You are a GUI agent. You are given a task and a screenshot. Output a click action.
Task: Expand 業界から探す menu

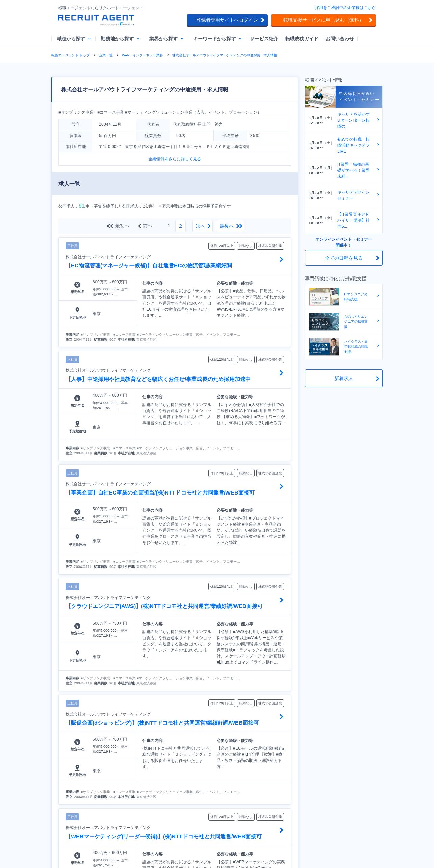[x=166, y=39]
